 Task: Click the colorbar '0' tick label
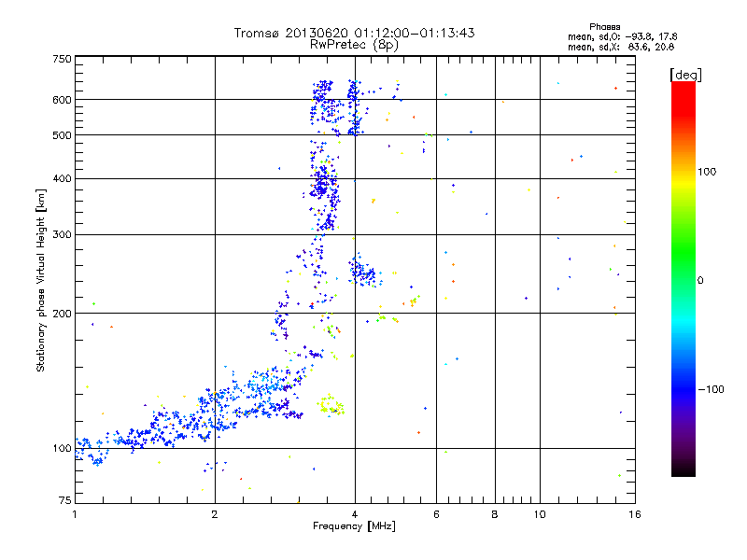[700, 280]
